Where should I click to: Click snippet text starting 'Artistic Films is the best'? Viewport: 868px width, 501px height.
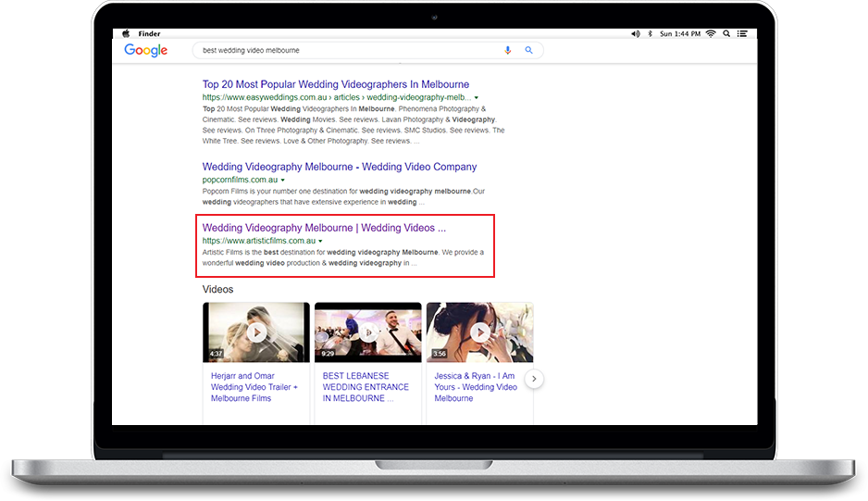tap(342, 257)
